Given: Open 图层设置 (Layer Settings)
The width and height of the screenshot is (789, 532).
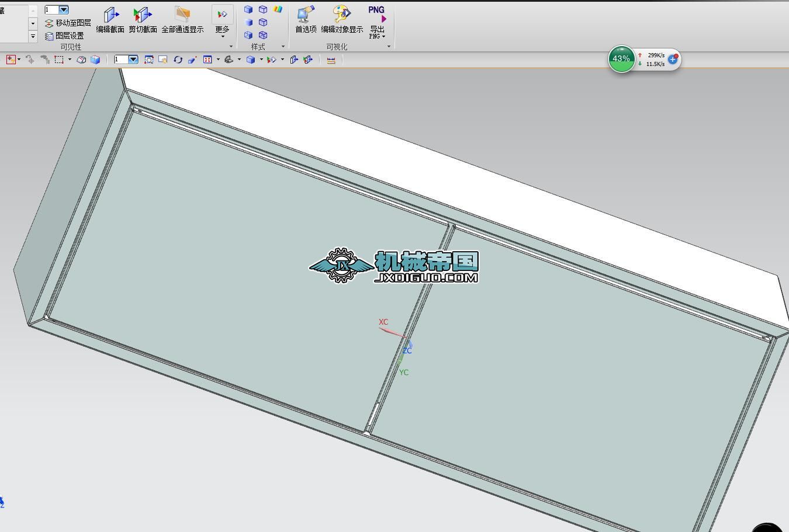Looking at the screenshot, I should click(x=64, y=36).
